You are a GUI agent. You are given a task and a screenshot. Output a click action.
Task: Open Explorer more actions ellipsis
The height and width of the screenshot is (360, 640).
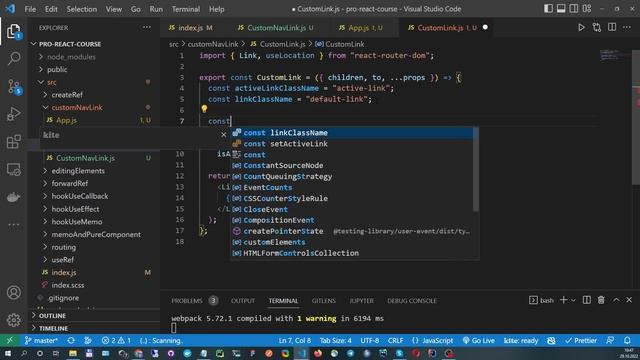(147, 27)
